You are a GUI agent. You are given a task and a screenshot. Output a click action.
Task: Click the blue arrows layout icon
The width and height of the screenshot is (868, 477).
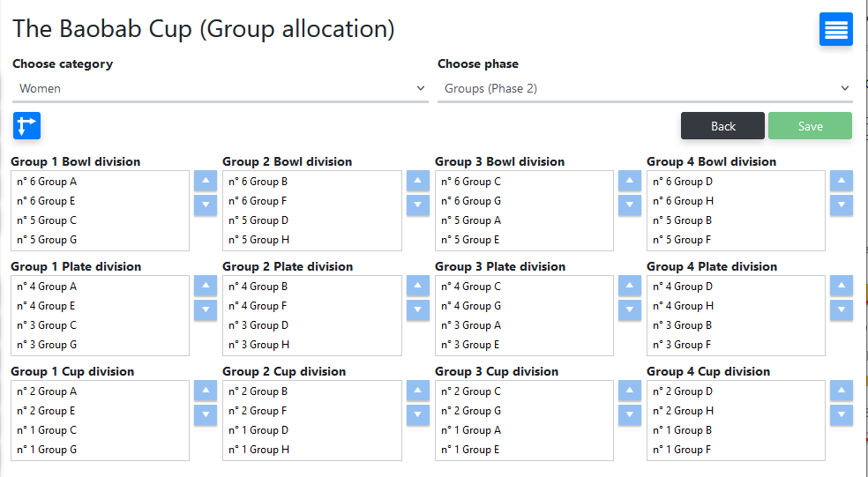click(x=26, y=125)
